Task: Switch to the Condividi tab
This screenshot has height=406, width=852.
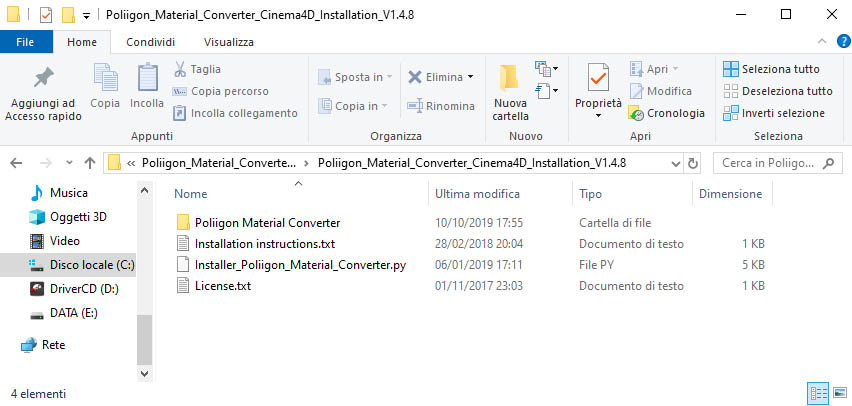Action: point(151,42)
